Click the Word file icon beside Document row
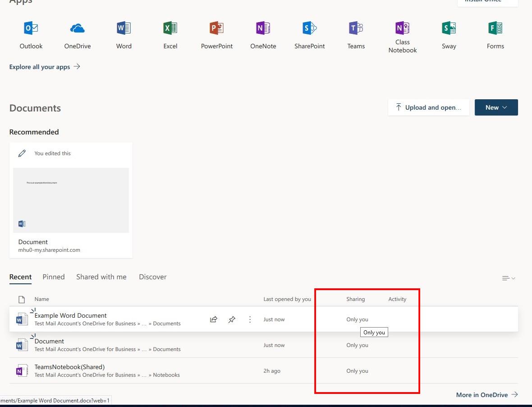Screen dimensions: 532x407 click(x=22, y=345)
